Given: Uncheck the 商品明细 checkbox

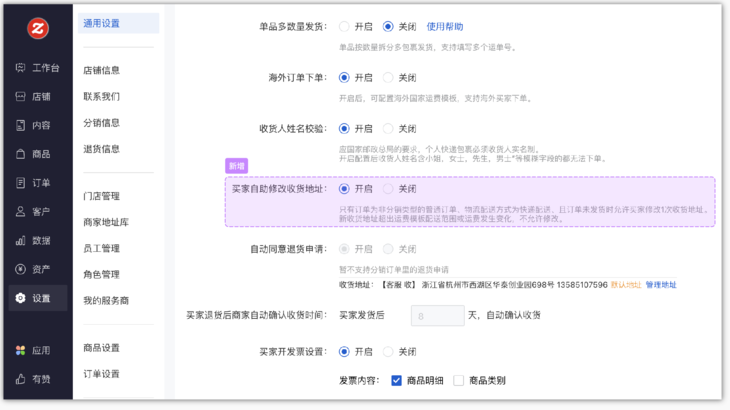Looking at the screenshot, I should pyautogui.click(x=397, y=381).
